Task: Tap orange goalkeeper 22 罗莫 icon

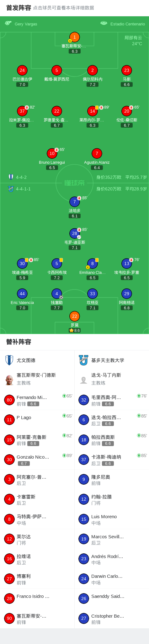Action: point(74,316)
